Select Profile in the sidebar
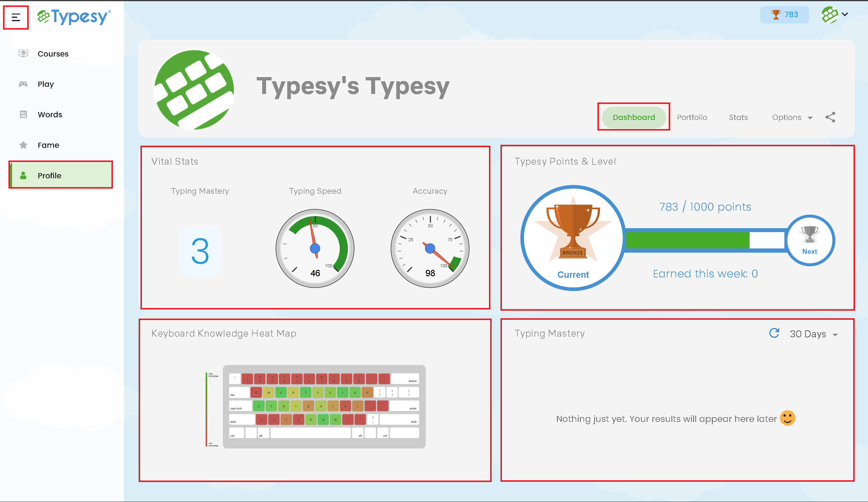 (61, 175)
